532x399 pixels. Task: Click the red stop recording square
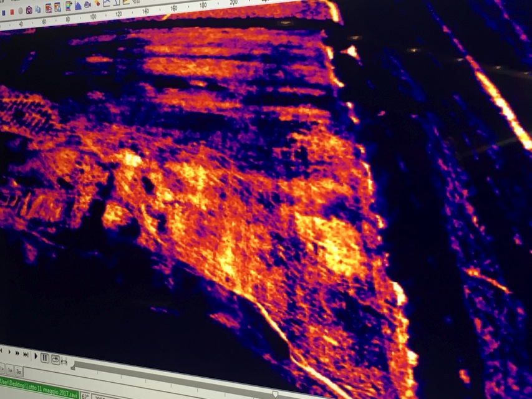[12, 12]
